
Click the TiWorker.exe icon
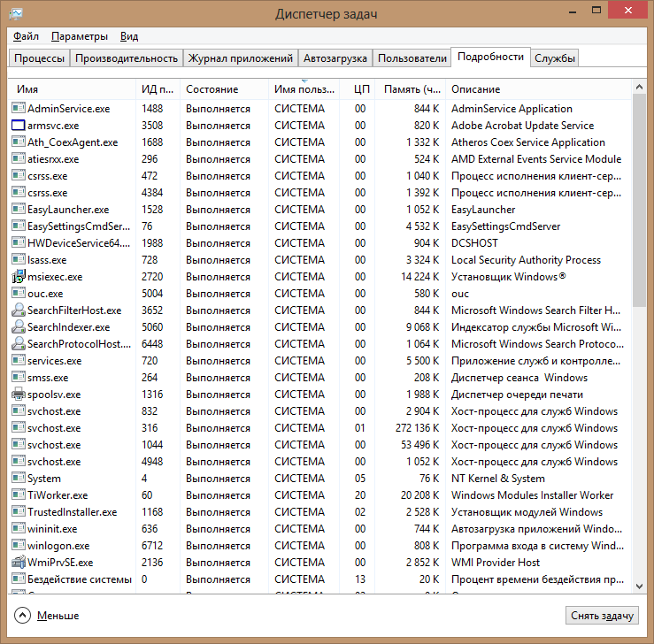point(19,494)
